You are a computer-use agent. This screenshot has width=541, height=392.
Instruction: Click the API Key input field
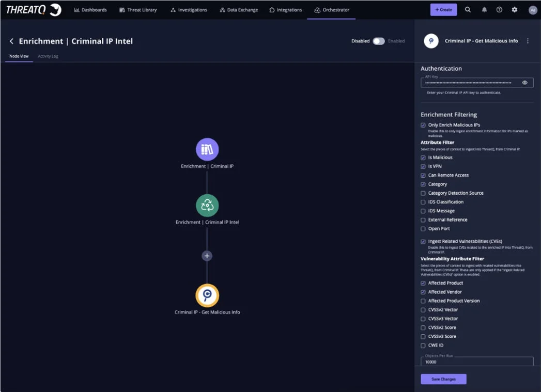click(x=477, y=83)
